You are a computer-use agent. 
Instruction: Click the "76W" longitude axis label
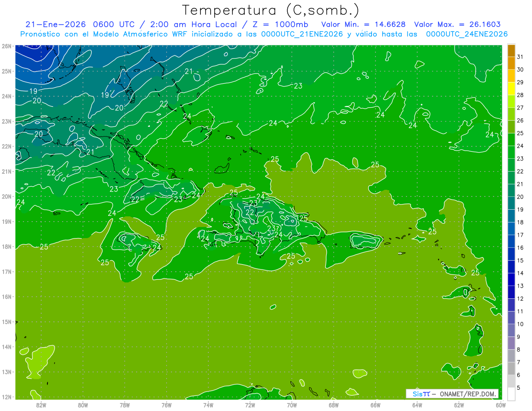pyautogui.click(x=166, y=405)
